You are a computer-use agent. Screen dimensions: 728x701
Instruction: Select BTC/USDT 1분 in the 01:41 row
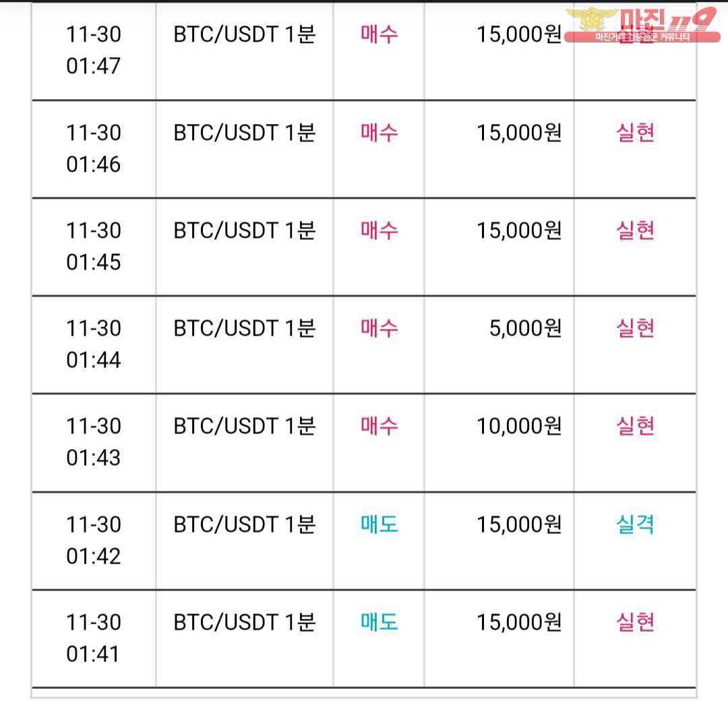[x=245, y=622]
